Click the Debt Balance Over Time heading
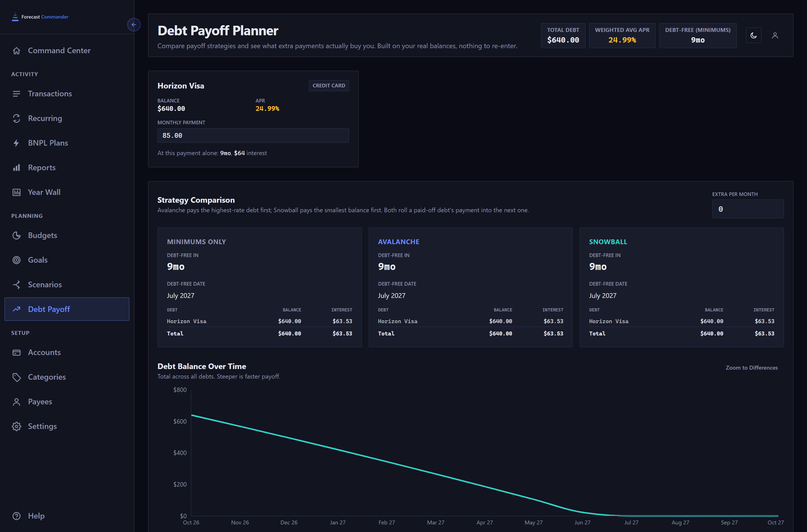This screenshot has width=807, height=532. tap(202, 367)
